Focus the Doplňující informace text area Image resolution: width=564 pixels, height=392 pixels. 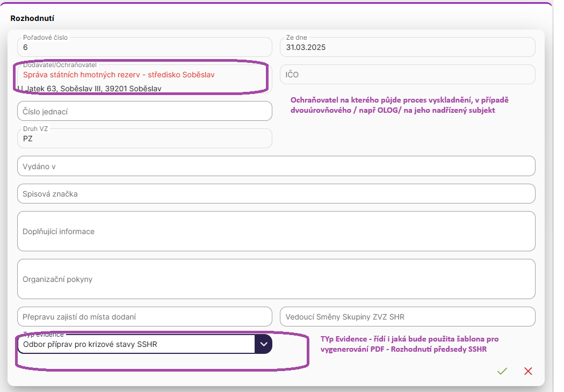click(276, 231)
